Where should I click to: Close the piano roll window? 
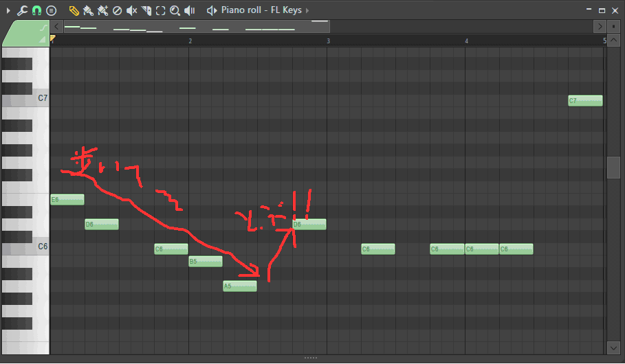click(615, 10)
